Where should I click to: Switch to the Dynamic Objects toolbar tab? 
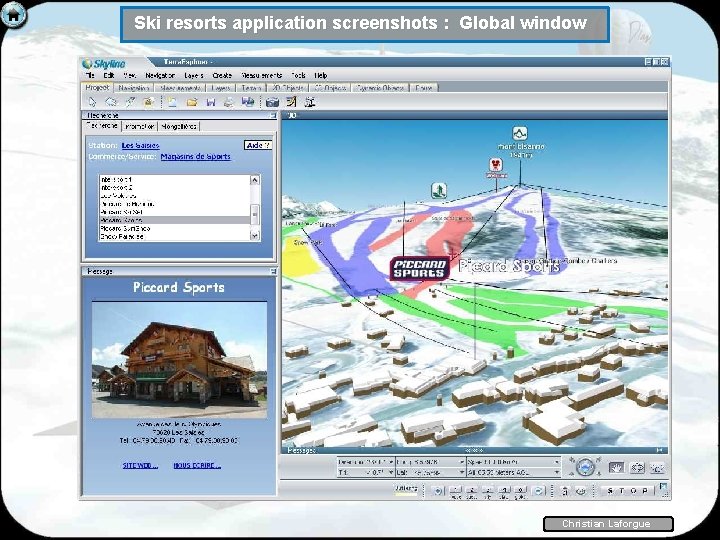[x=380, y=88]
